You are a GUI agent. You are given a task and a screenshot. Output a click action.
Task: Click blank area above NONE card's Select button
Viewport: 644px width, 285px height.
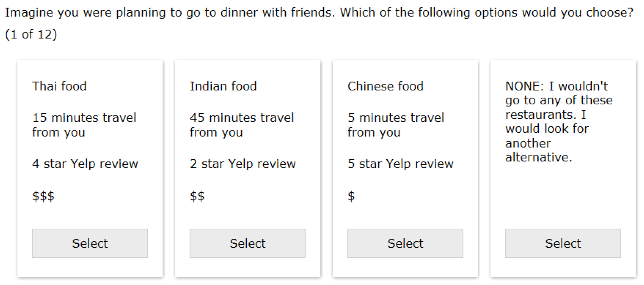562,198
